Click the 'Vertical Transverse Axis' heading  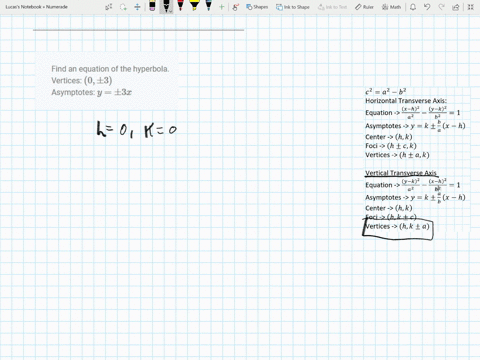tap(401, 173)
